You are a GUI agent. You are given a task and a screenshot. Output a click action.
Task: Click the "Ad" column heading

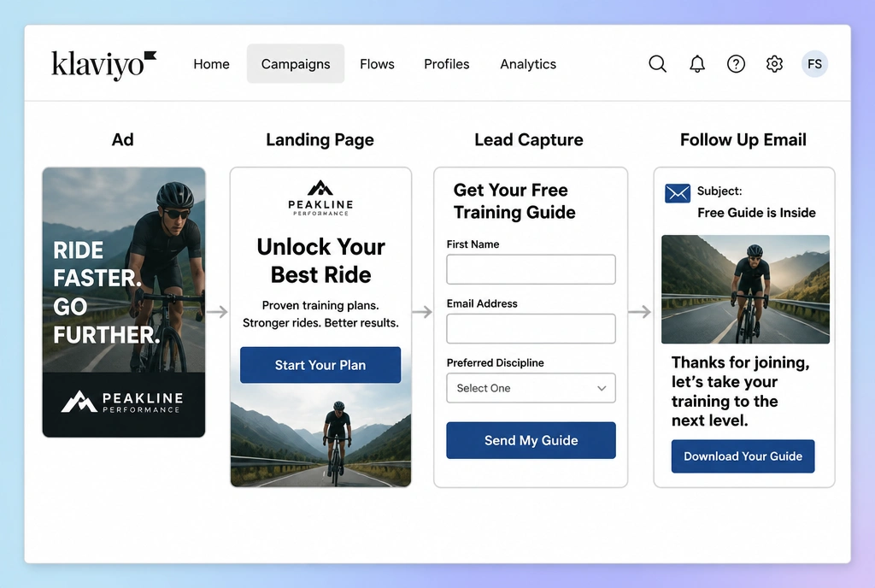[122, 139]
